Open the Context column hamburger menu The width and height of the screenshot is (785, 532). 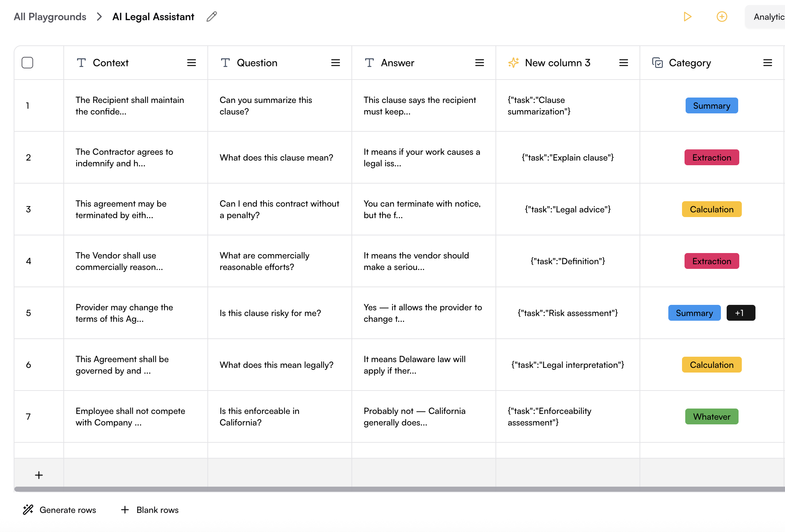[192, 63]
